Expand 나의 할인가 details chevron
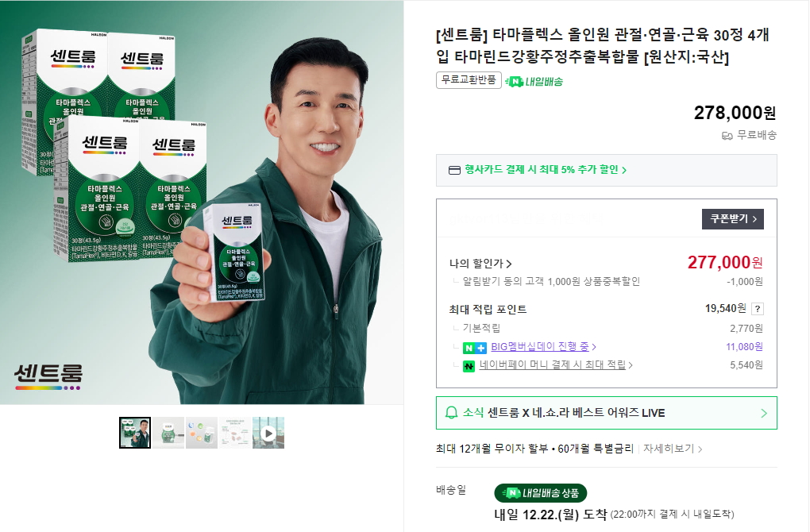 click(509, 264)
